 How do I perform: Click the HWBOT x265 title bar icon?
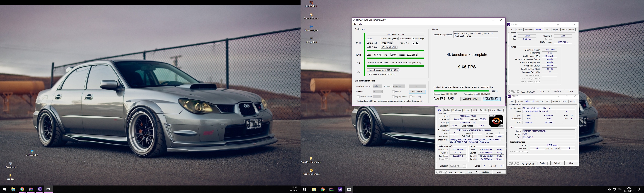pos(354,20)
